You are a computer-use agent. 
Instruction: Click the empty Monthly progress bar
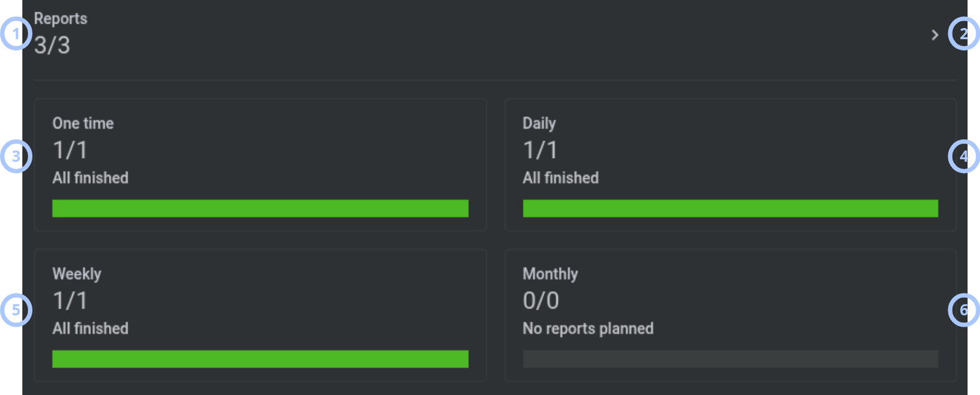coord(730,359)
